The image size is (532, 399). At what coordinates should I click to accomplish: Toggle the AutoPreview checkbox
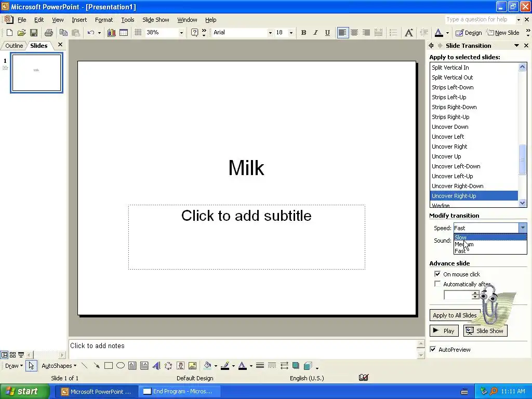click(433, 349)
